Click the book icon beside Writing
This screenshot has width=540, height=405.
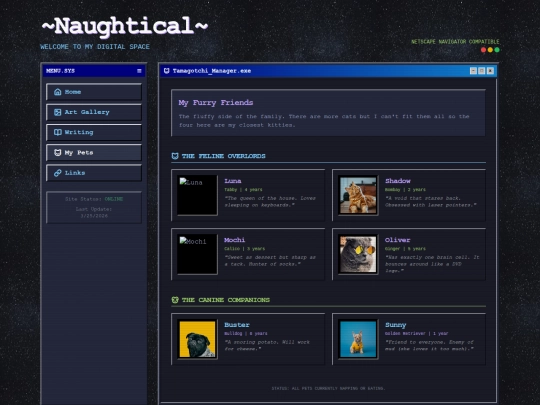click(58, 132)
